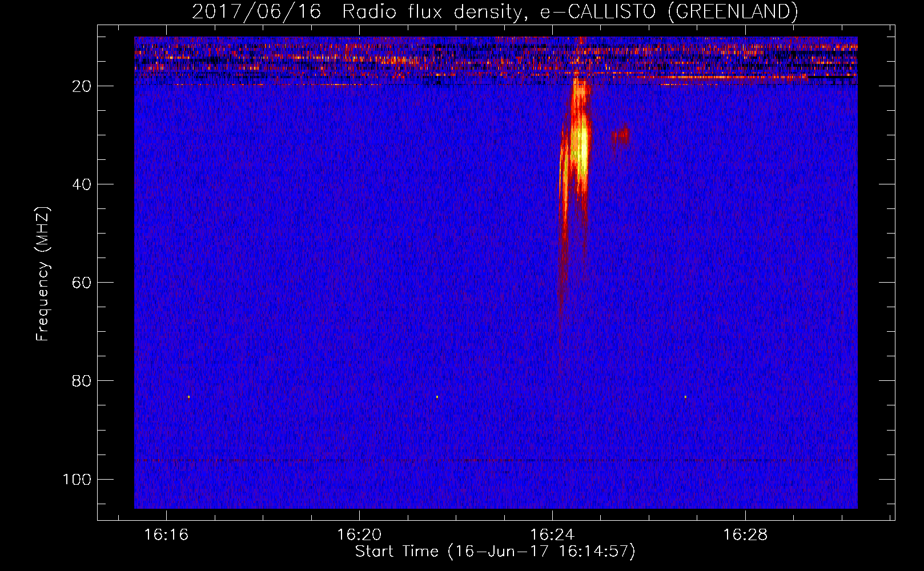Click the "16:20" time tick label
924x571 pixels.
tap(359, 535)
